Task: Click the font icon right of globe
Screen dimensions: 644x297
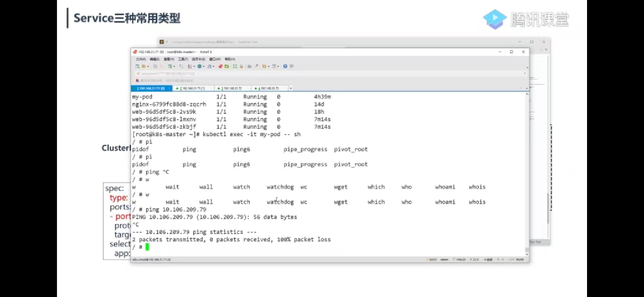Action: (209, 66)
